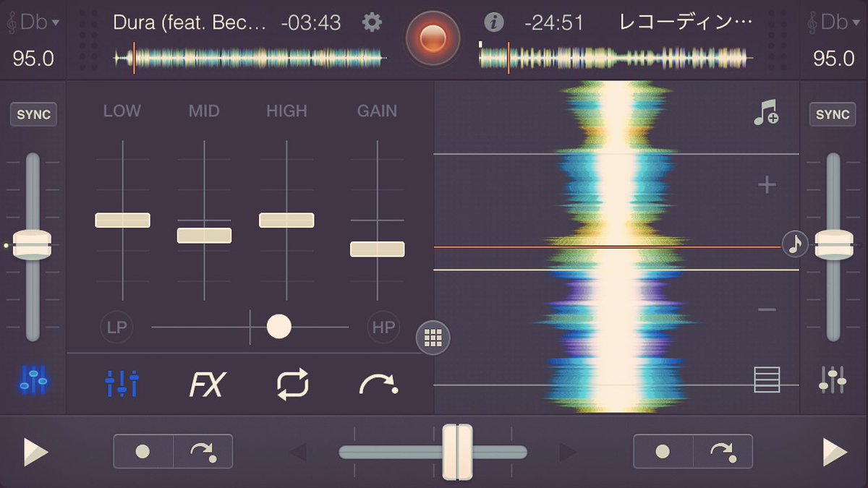Open the grid pads button
This screenshot has height=488, width=868.
click(x=433, y=338)
